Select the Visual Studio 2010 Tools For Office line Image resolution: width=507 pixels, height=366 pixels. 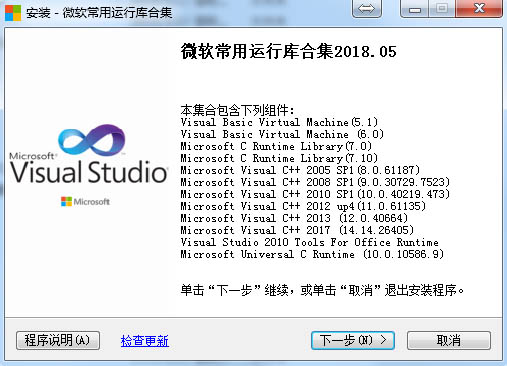pos(309,242)
